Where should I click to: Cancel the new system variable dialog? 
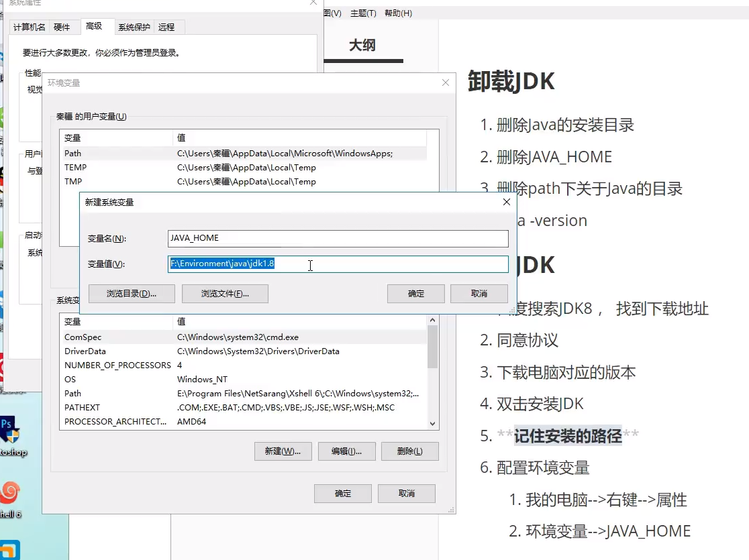pyautogui.click(x=479, y=294)
